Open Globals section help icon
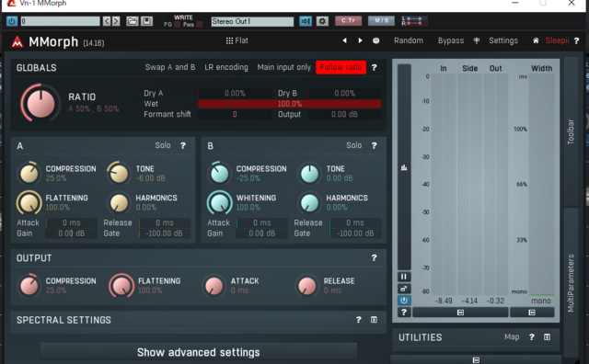Image resolution: width=589 pixels, height=364 pixels. [375, 67]
